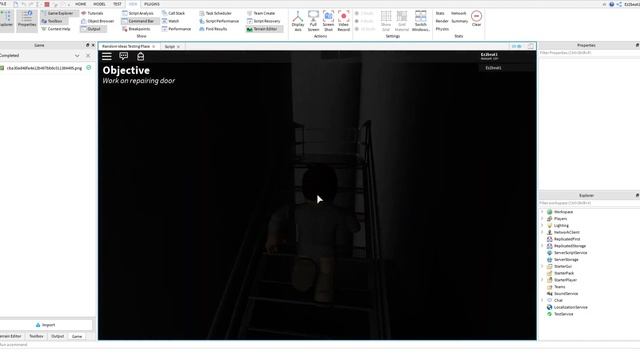Open Object Browser
The image size is (640, 360).
[98, 21]
